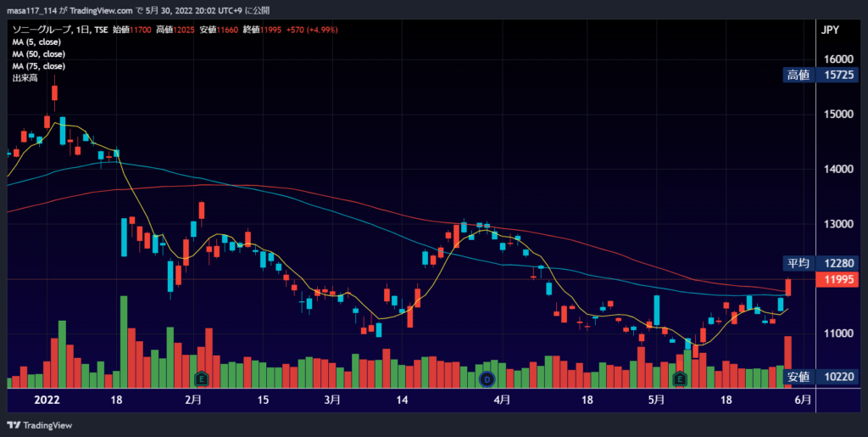Viewport: 868px width, 437px height.
Task: Click the dividend D marker near April
Action: [x=487, y=379]
